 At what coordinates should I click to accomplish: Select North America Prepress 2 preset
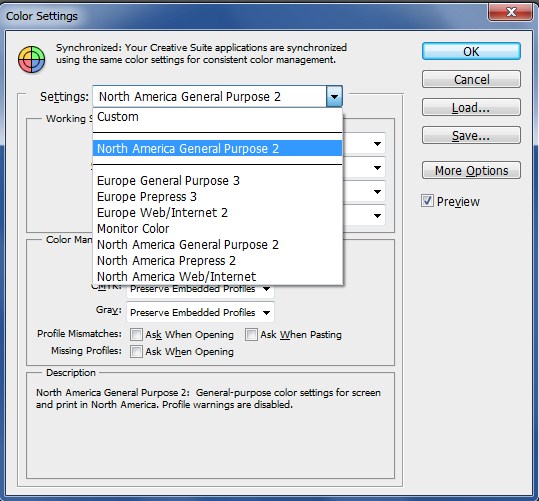218,261
